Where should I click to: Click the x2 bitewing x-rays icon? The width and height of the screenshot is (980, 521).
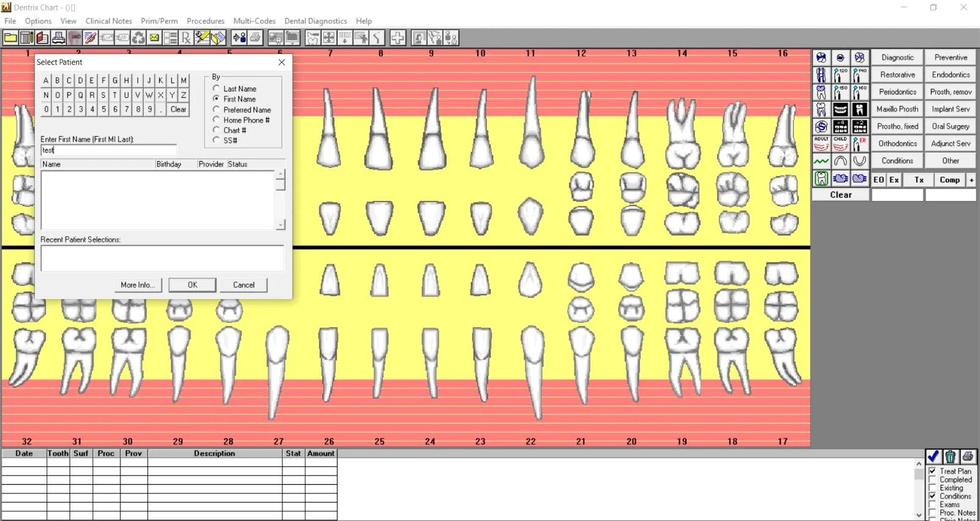coord(860,126)
